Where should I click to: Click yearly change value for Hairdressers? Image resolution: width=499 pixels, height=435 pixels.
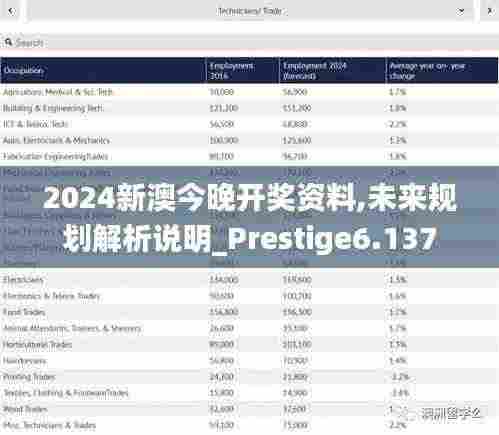point(398,361)
